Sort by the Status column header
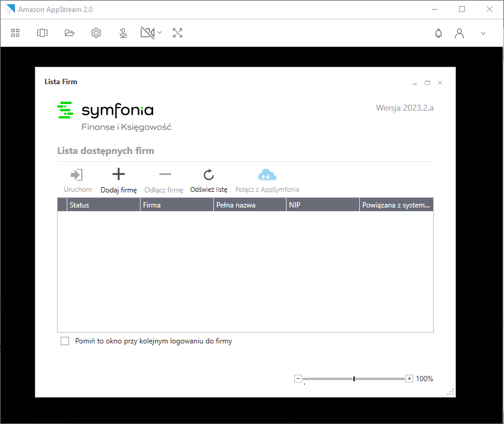Viewport: 504px width, 424px height. click(x=103, y=205)
